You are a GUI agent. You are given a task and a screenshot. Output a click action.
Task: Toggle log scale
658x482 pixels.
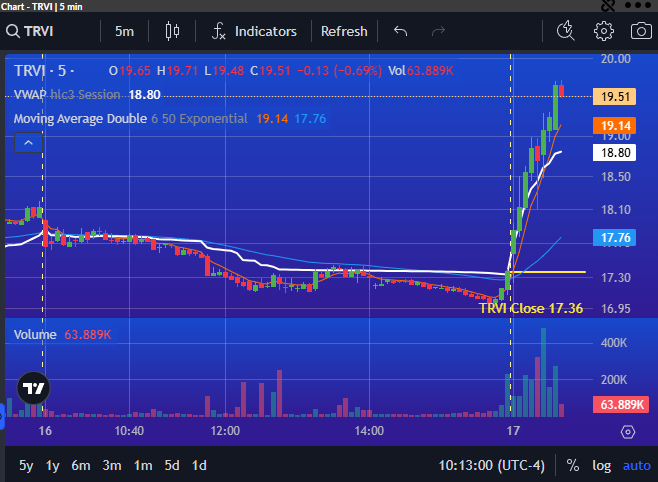(x=601, y=466)
